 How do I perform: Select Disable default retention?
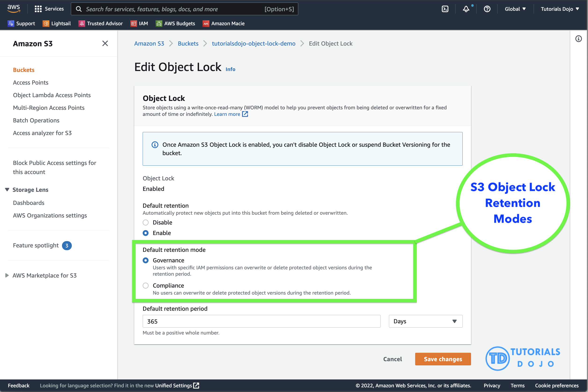(x=145, y=222)
